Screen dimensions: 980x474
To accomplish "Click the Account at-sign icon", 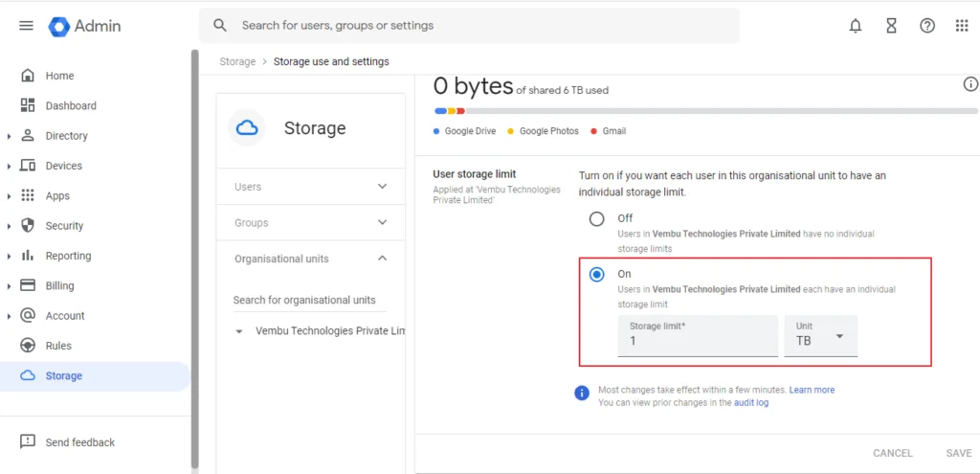I will (x=28, y=316).
